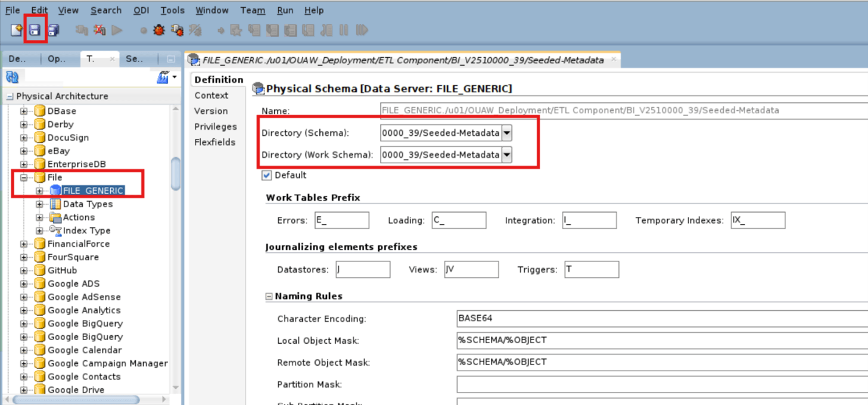The image size is (868, 405).
Task: Open the Debug bug icon in toolbar
Action: point(160,30)
